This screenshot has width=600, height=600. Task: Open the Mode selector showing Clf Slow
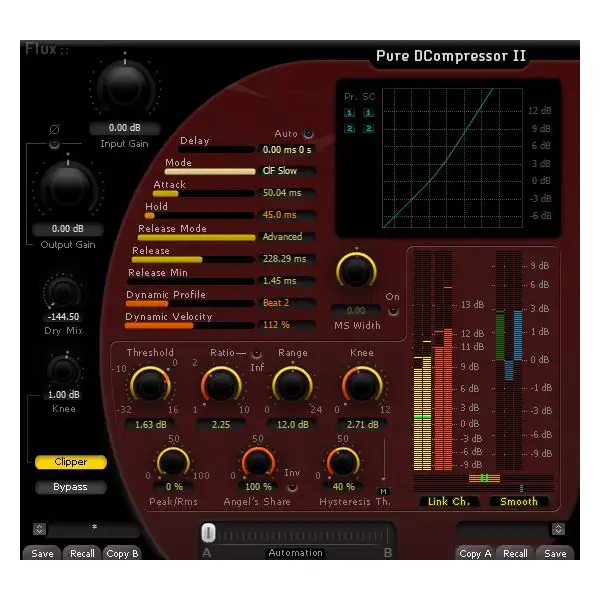(287, 171)
